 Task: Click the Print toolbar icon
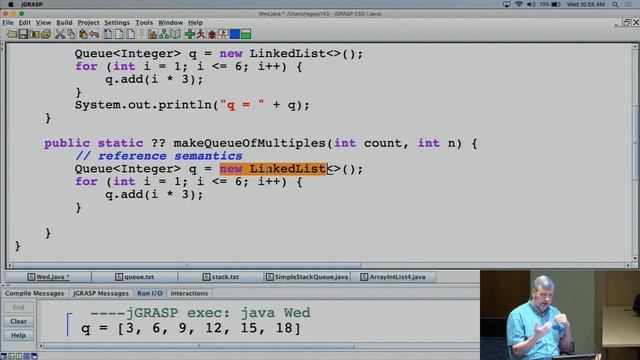coord(46,34)
